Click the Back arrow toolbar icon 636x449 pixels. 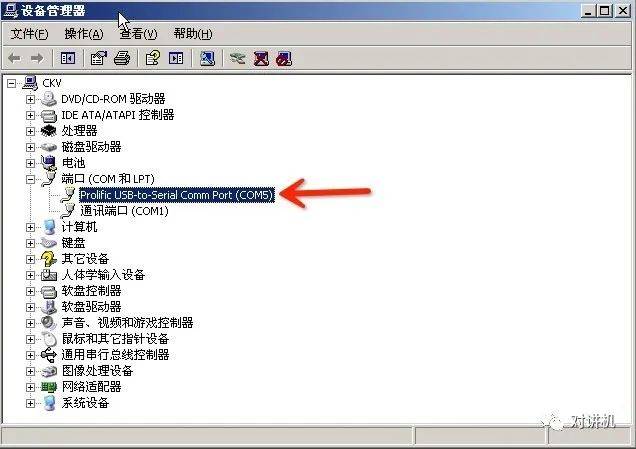[x=15, y=59]
